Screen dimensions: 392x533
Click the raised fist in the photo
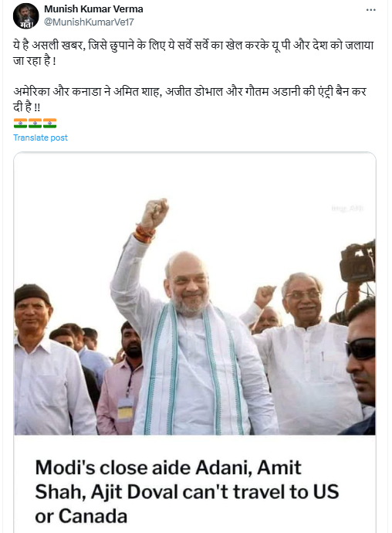(154, 212)
